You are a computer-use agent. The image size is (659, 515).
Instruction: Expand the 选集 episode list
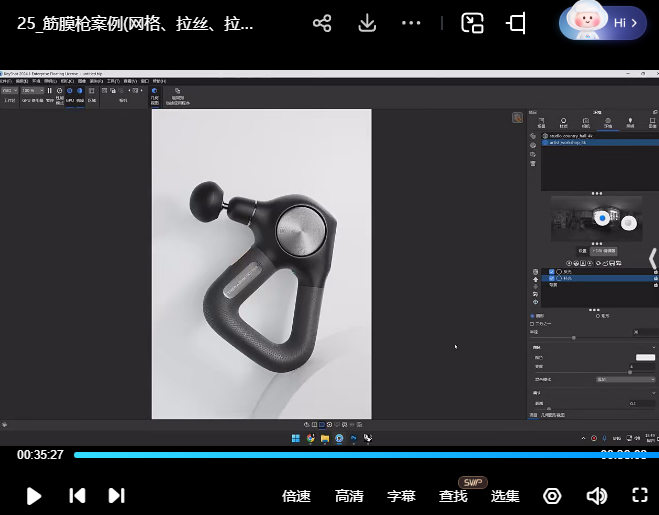tap(506, 496)
